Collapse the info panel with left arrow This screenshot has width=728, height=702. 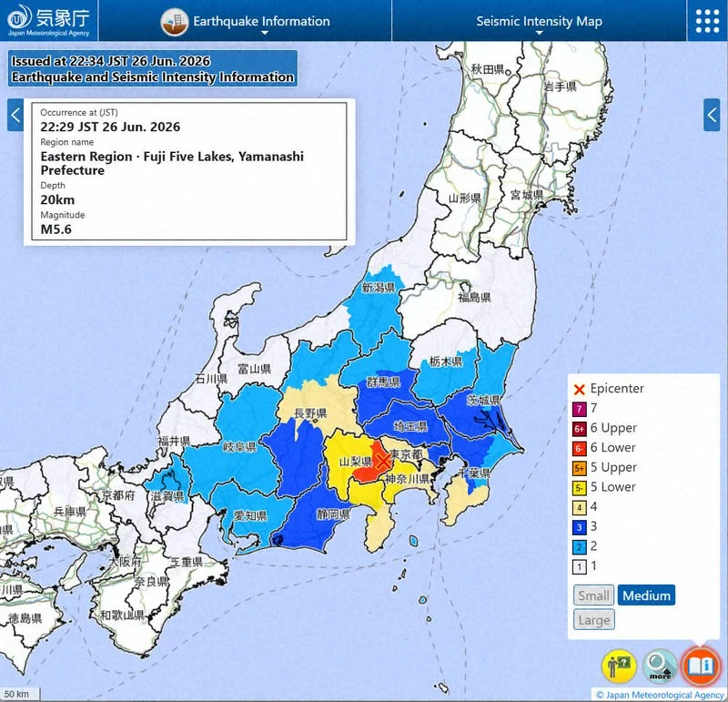tap(15, 115)
